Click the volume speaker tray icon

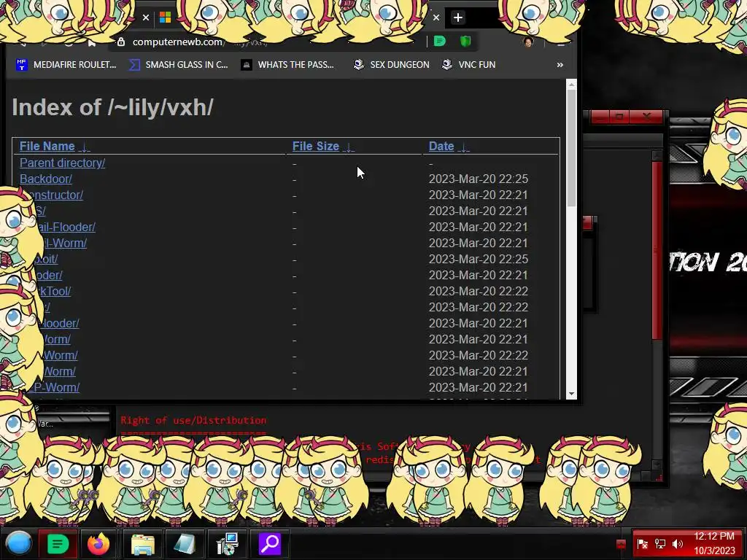pyautogui.click(x=677, y=544)
